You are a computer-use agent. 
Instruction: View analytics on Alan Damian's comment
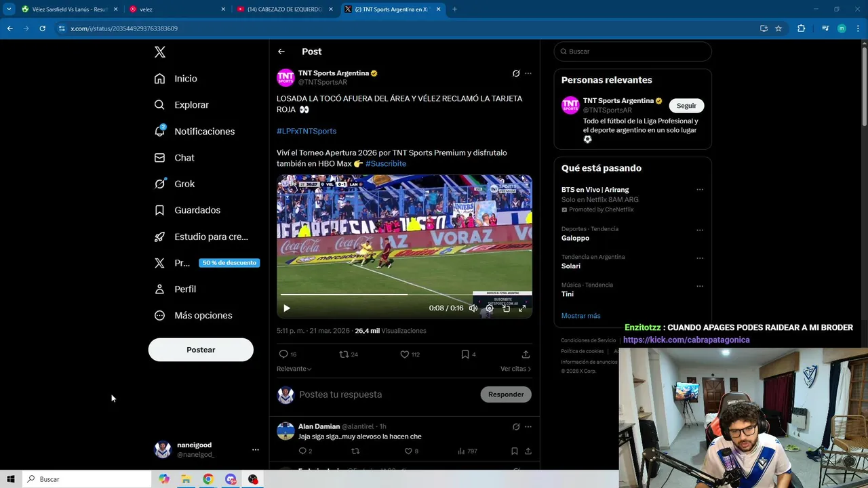click(467, 451)
